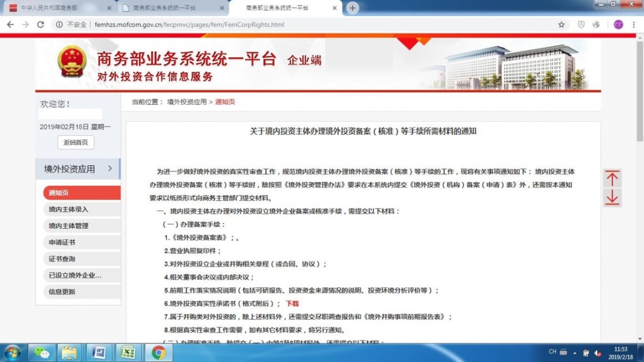The image size is (644, 362).
Task: Click 境外投资应用 in the breadcrumb
Action: (x=187, y=102)
